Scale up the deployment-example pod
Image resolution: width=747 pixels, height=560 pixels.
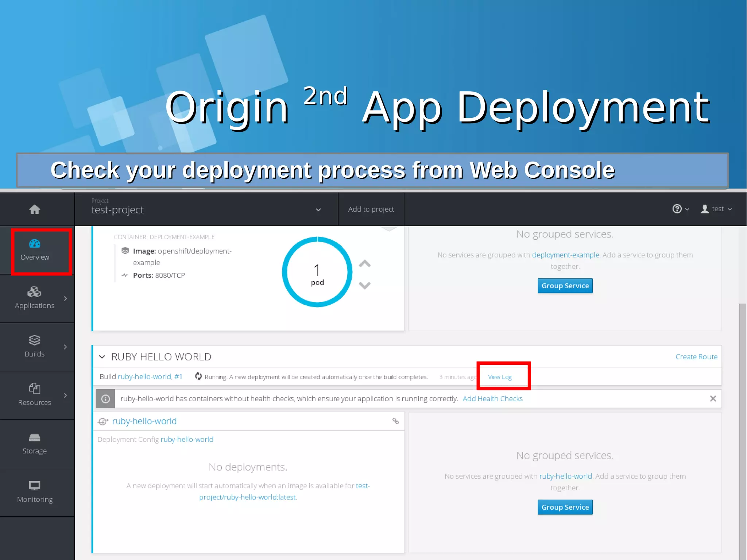pyautogui.click(x=365, y=264)
